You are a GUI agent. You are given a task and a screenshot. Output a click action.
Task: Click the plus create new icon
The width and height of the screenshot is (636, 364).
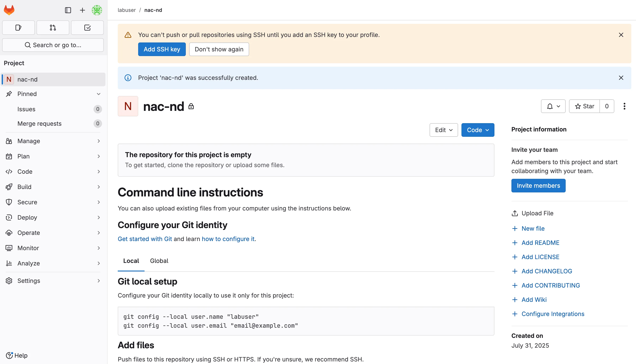pos(82,10)
